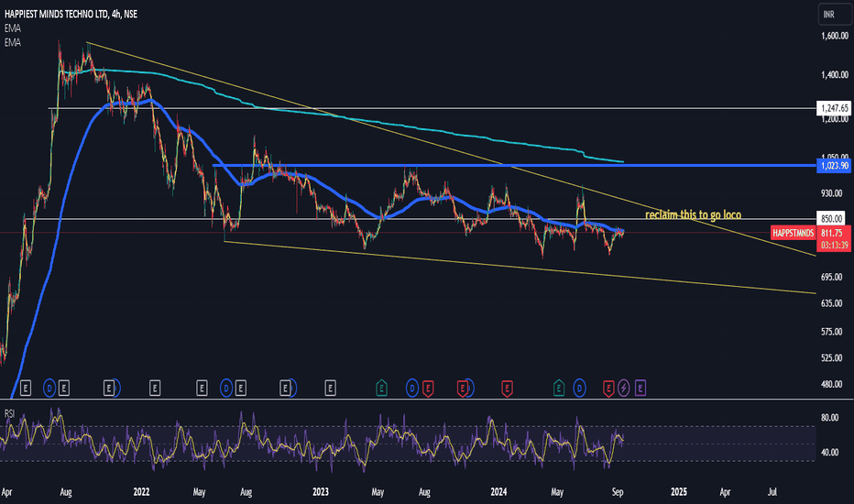
Task: Click the 930.00 price scale value
Action: point(831,192)
